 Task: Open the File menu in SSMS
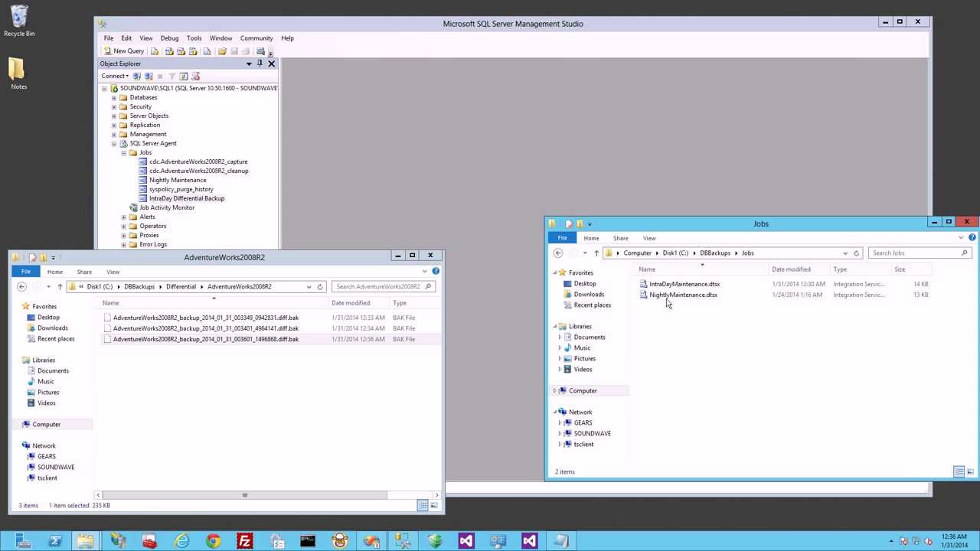(x=109, y=38)
